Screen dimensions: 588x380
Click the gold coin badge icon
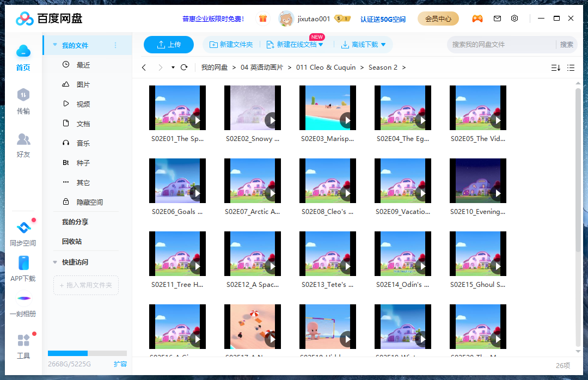point(342,19)
